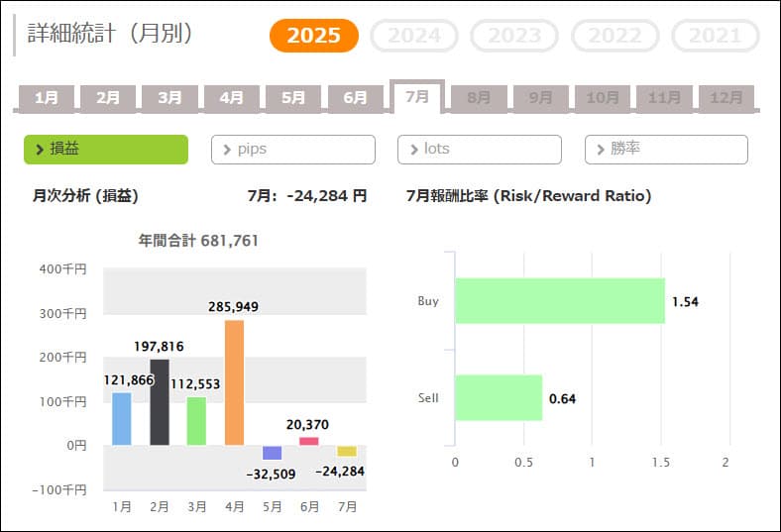The height and width of the screenshot is (532, 781).
Task: Click the Risk/Reward Ratio heading
Action: pyautogui.click(x=528, y=195)
